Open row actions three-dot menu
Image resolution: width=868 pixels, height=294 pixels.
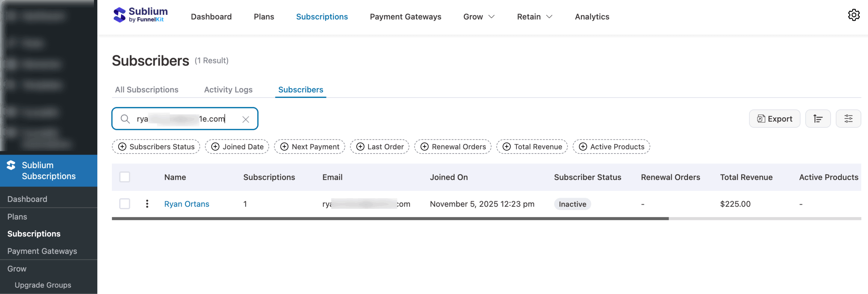pos(147,204)
